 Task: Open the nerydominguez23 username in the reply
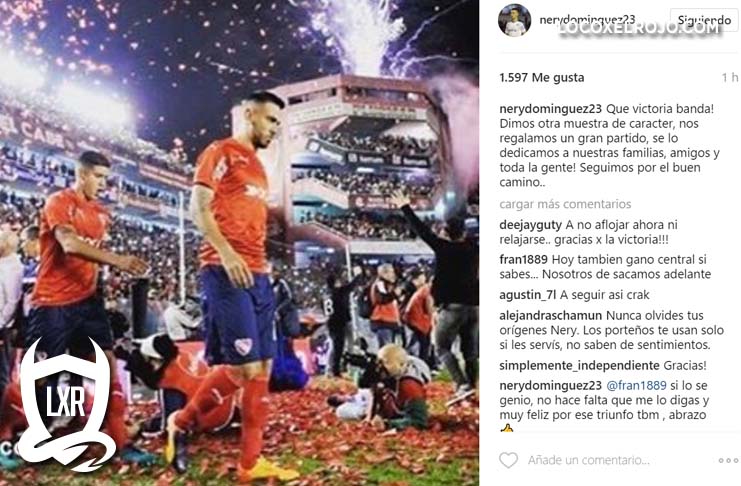coord(551,386)
